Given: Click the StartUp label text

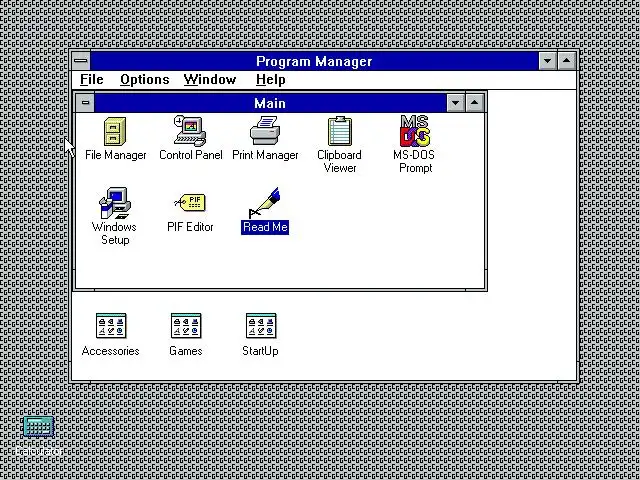Looking at the screenshot, I should [x=260, y=351].
